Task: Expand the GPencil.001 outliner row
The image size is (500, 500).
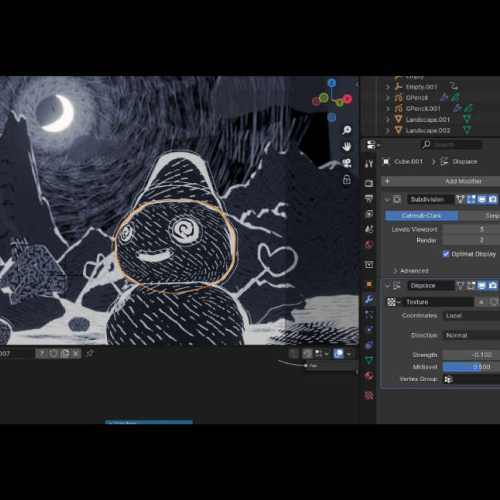Action: (x=387, y=109)
